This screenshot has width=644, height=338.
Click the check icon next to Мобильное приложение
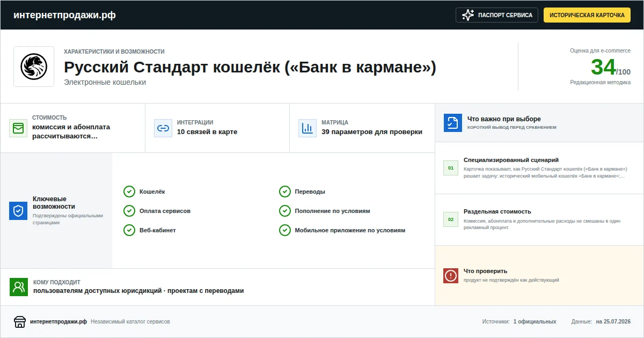pos(284,230)
